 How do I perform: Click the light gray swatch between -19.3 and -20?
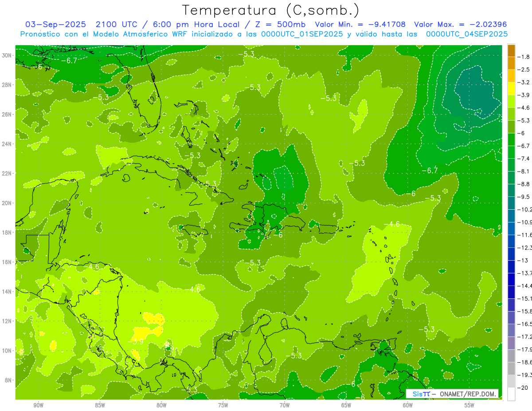(511, 381)
